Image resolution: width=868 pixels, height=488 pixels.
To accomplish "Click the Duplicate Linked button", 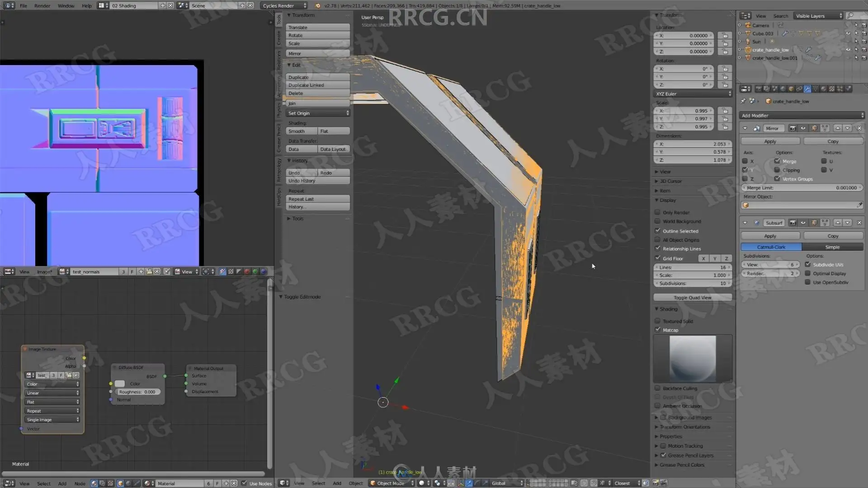I will click(318, 85).
